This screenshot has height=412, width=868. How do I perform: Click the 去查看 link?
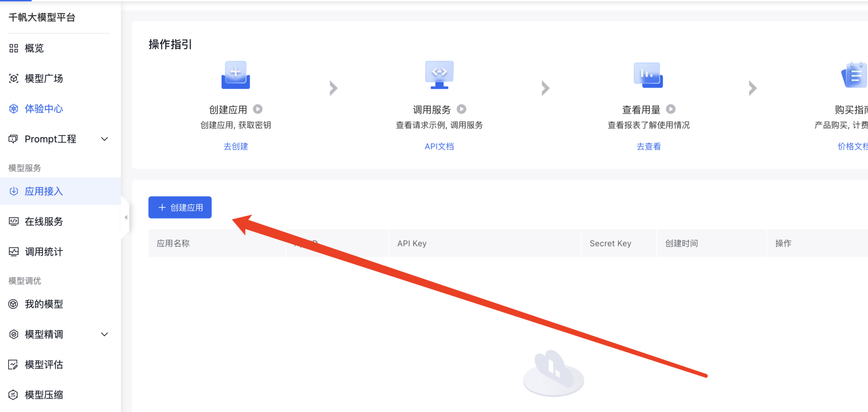(x=648, y=146)
